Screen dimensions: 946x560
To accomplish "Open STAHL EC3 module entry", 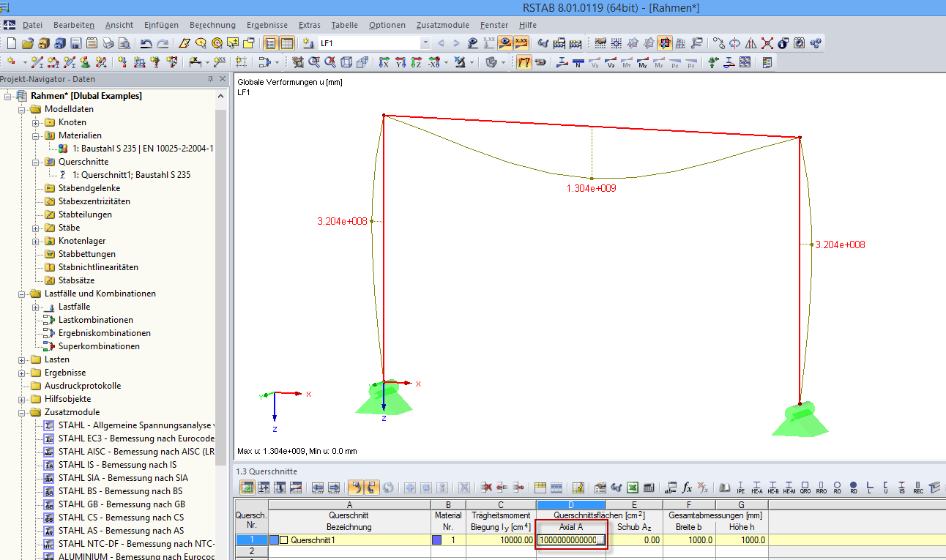I will pos(136,438).
